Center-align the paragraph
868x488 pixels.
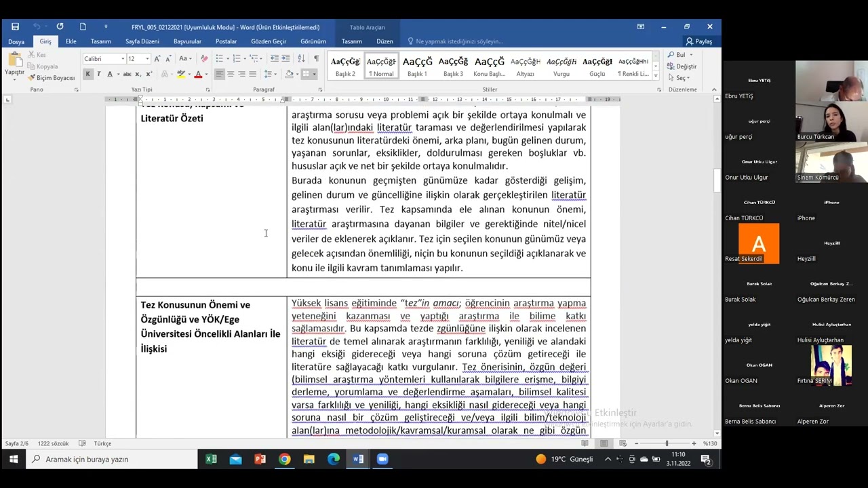[231, 74]
